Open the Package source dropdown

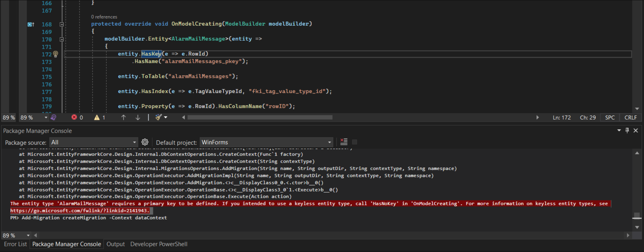(x=94, y=142)
